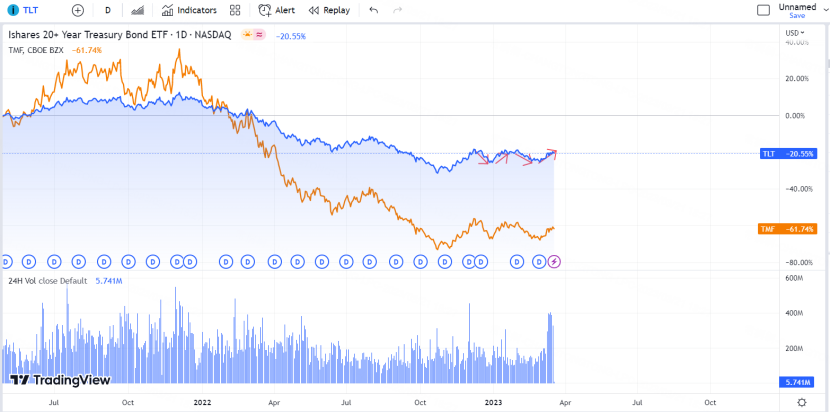
Task: Save the chart layout via Save link
Action: (797, 16)
